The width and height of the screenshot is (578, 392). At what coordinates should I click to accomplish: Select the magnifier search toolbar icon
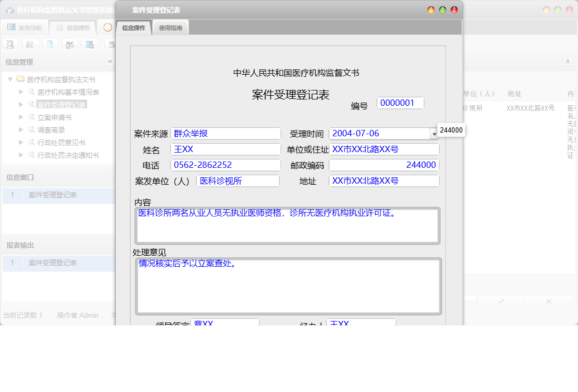10,44
